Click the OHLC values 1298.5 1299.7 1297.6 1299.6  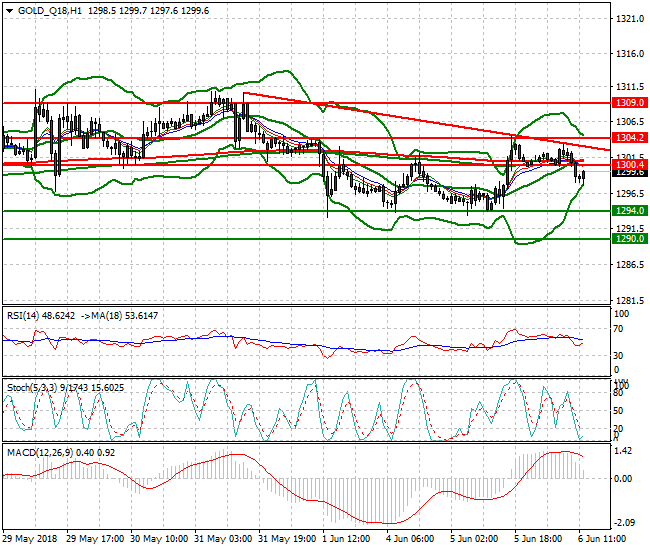148,11
